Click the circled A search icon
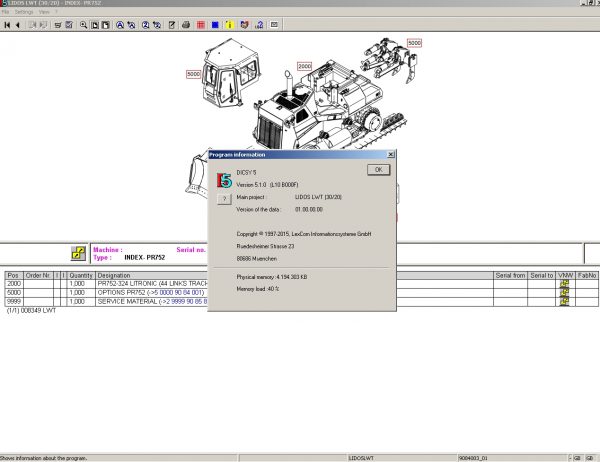Viewport: 600px width, 462px height. [x=120, y=25]
